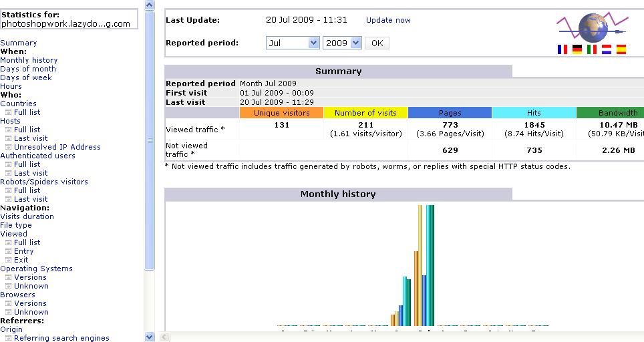Click the page icon beside Operating Systems Versions
Viewport: 644px width, 342px height.
(8, 277)
